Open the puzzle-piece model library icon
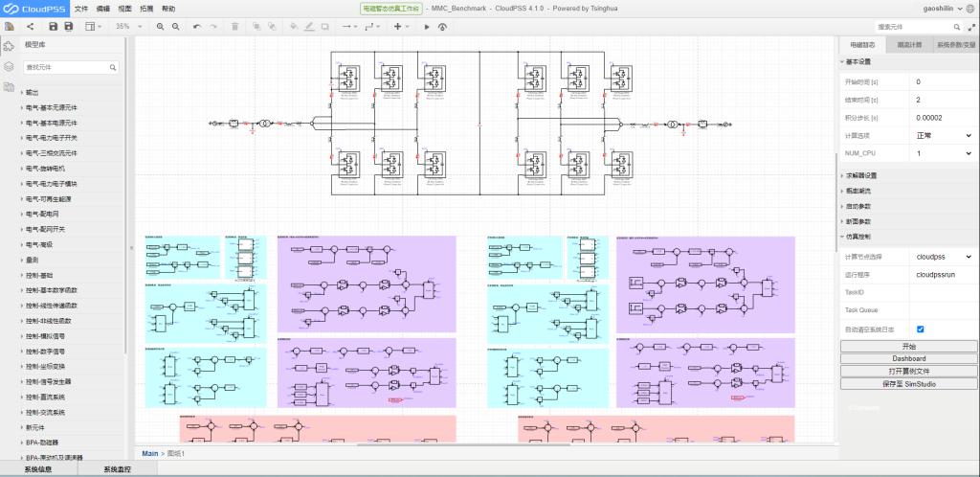 9,45
